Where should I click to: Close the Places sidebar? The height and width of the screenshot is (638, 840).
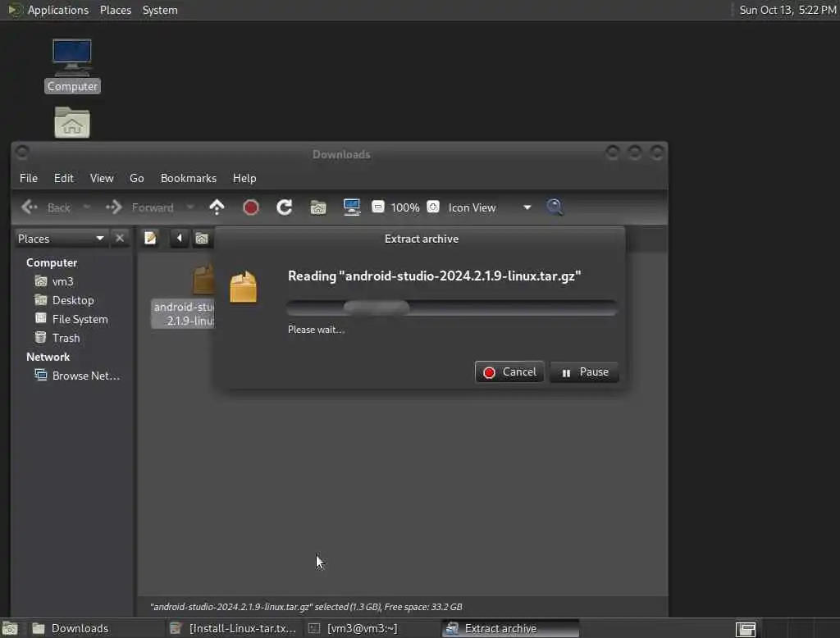(120, 238)
